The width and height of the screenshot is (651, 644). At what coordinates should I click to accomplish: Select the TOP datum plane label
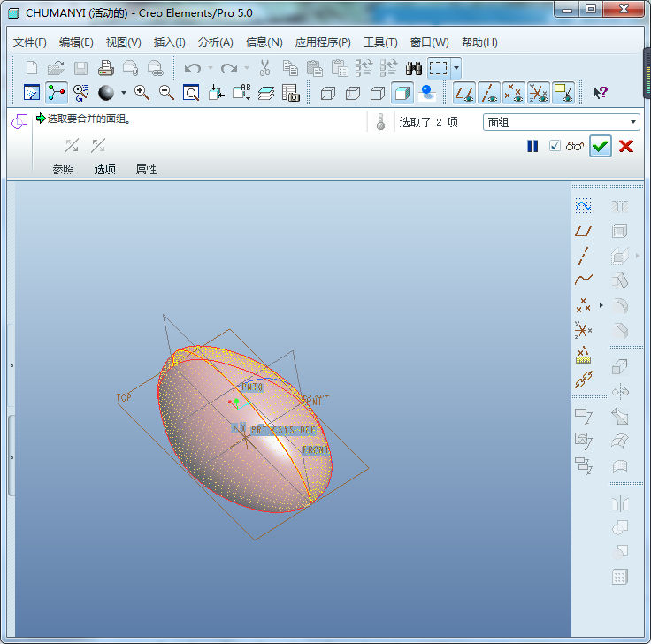[x=124, y=397]
